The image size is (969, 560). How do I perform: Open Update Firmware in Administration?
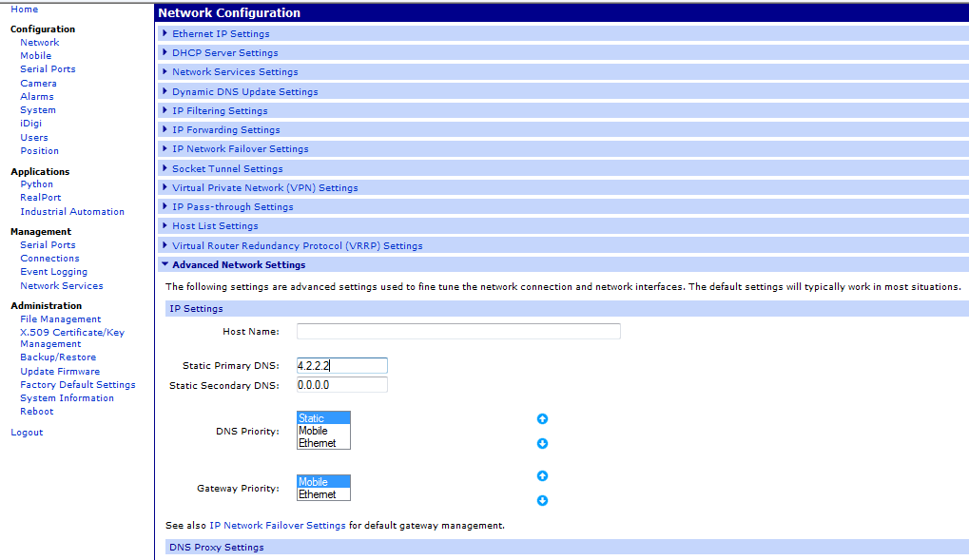(60, 372)
